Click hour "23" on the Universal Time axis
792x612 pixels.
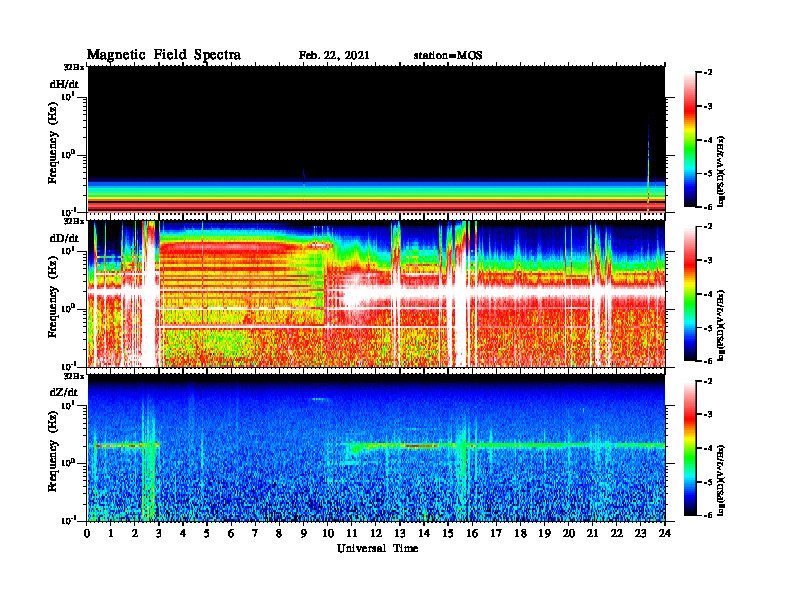coord(640,534)
